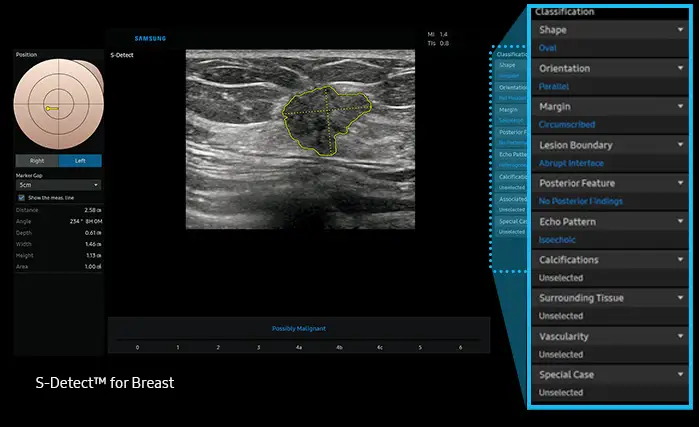699x427 pixels.
Task: Click BI-RADS score 2 on the scale
Action: pos(218,347)
